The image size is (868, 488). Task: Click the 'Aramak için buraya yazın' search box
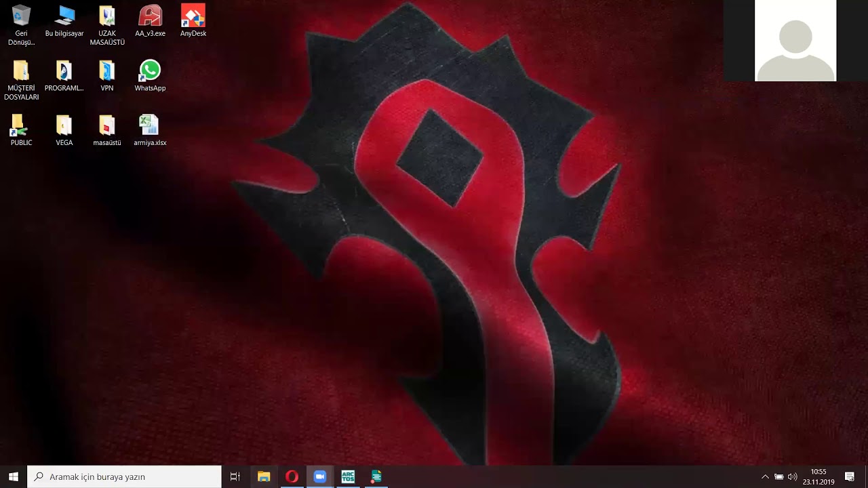click(124, 476)
